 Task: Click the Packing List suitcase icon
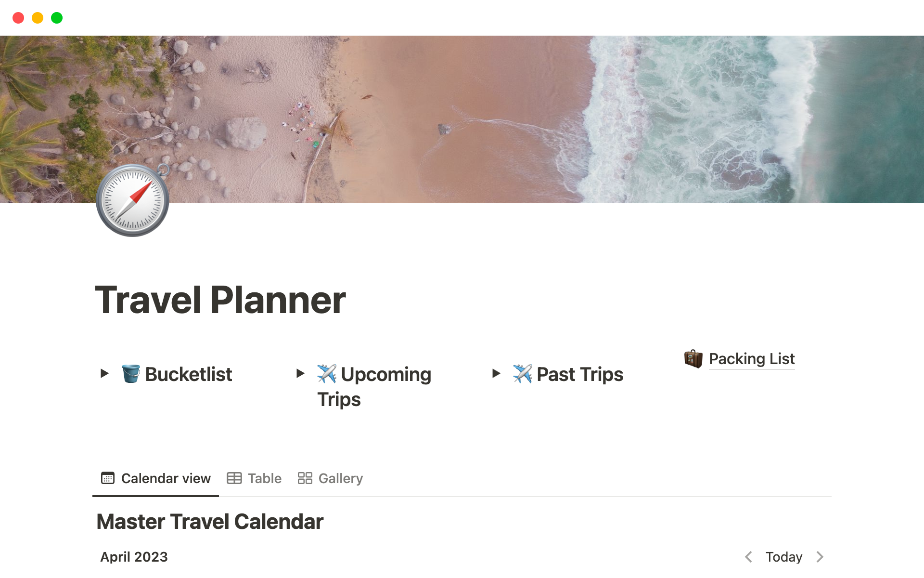pos(693,359)
